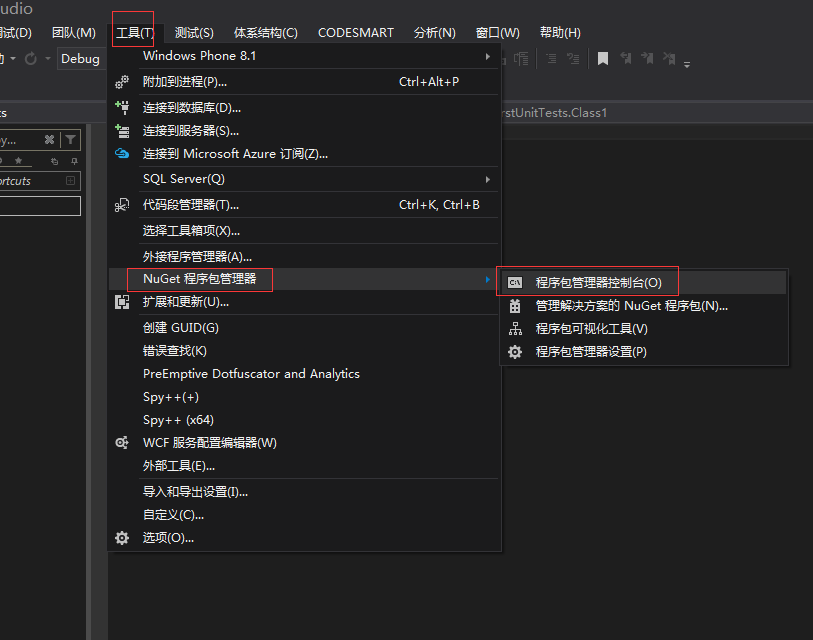Click the WCF service configuration editor icon
The width and height of the screenshot is (813, 640).
(122, 443)
